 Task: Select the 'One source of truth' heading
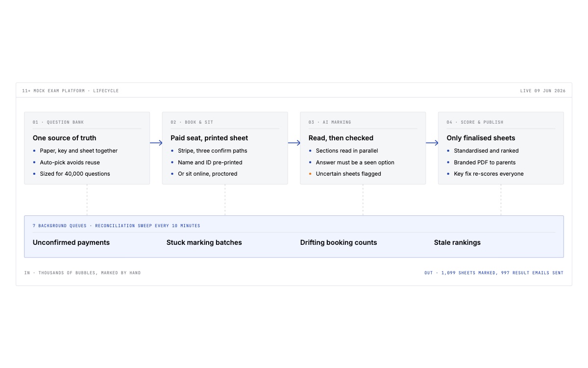(65, 138)
